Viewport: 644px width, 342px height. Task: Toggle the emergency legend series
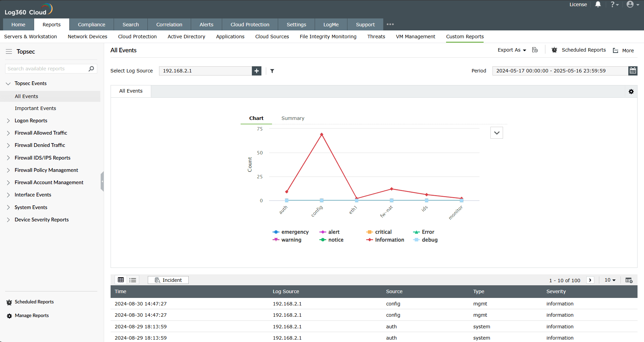(290, 232)
